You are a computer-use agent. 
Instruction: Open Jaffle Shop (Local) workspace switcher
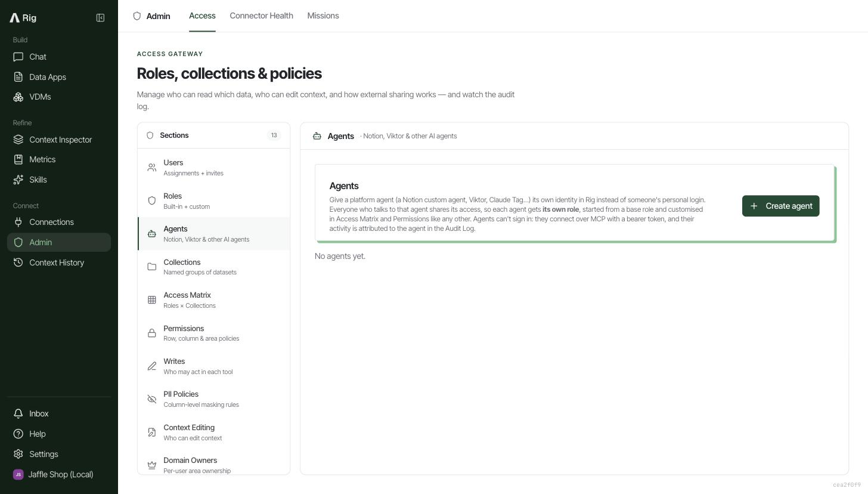coord(59,474)
